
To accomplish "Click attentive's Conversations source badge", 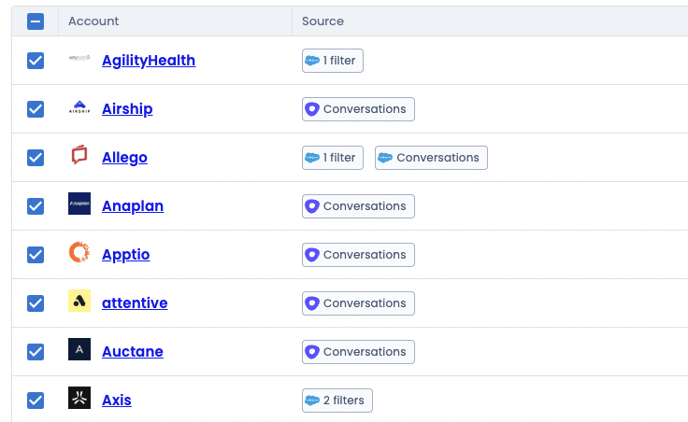I will point(358,303).
